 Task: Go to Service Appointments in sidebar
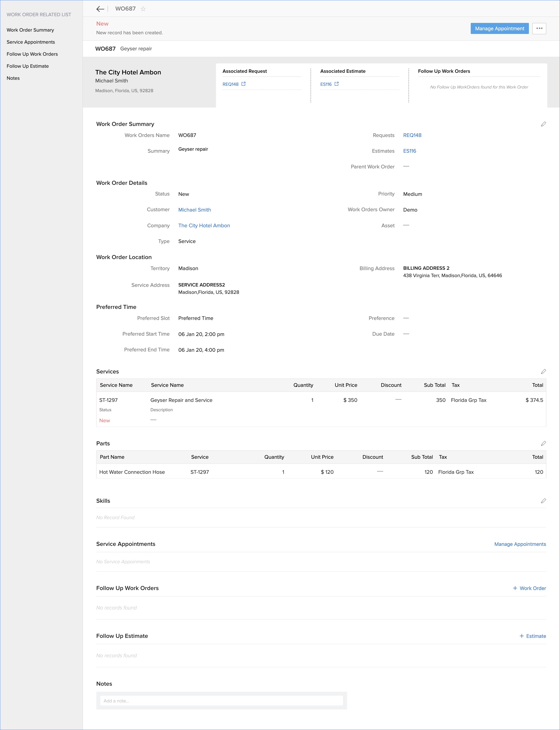[x=31, y=42]
